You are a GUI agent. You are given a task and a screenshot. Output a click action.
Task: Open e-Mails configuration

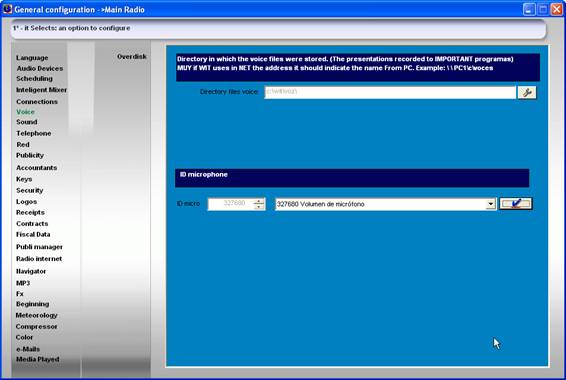coord(28,349)
